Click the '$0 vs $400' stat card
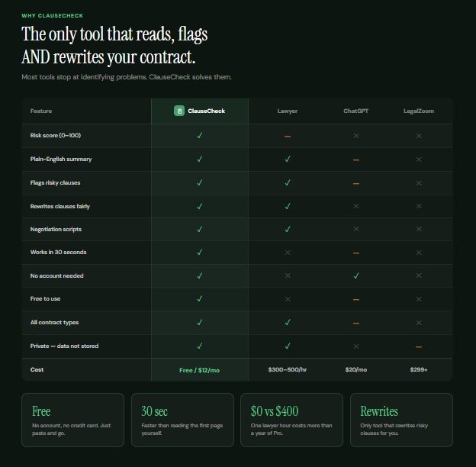The height and width of the screenshot is (467, 476). 291,420
